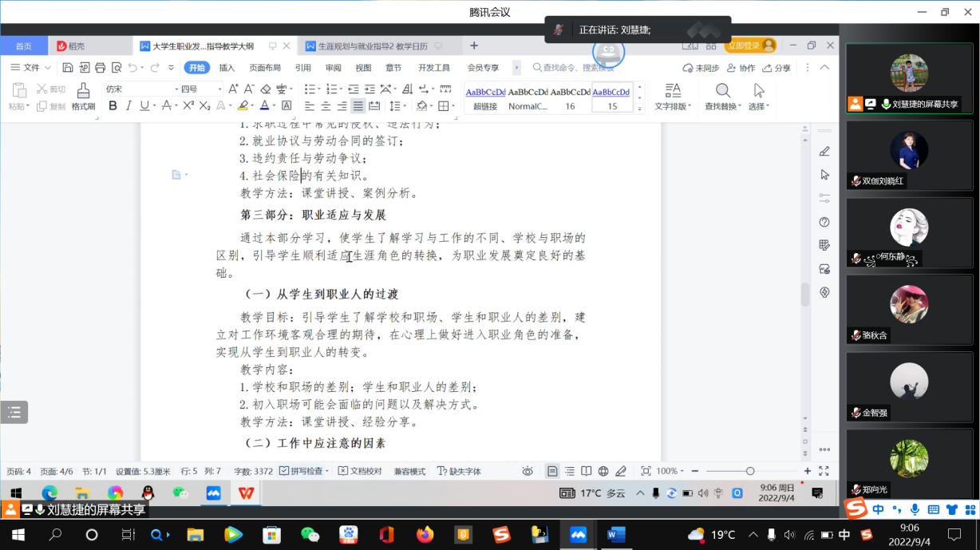The image size is (980, 550).
Task: Click the Align left icon
Action: click(x=309, y=105)
